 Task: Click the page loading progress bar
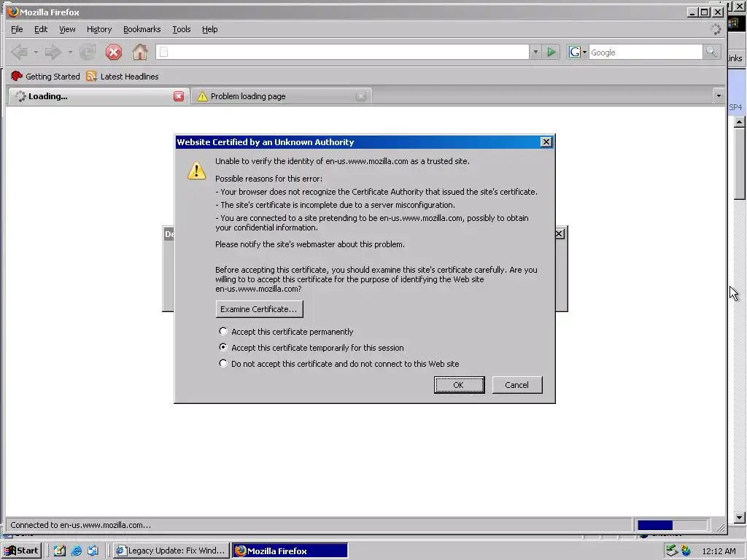672,525
